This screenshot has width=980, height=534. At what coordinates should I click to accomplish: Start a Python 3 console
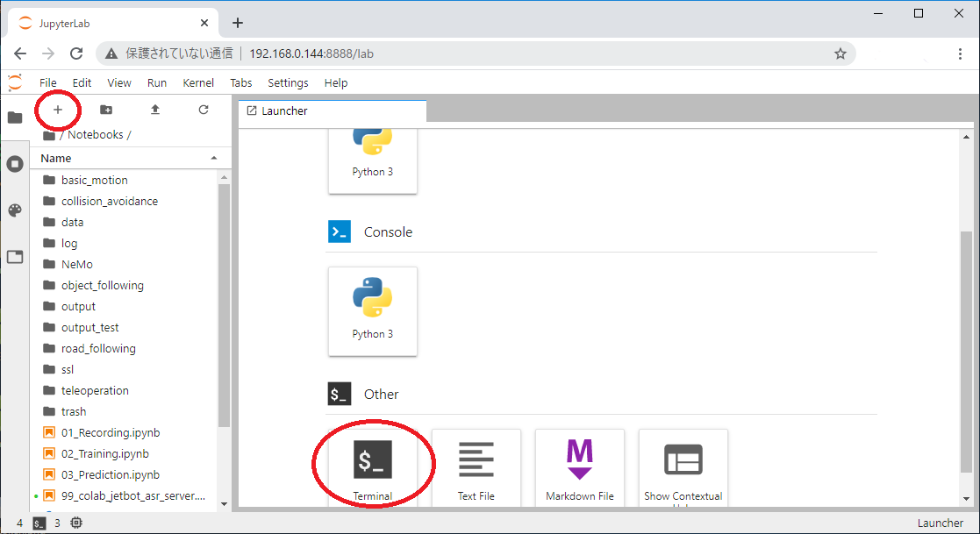[373, 311]
